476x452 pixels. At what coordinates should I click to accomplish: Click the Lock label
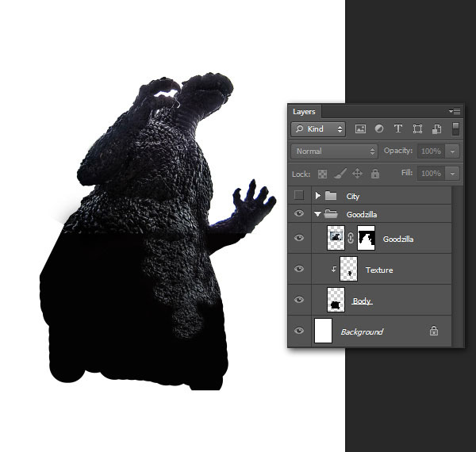point(301,174)
